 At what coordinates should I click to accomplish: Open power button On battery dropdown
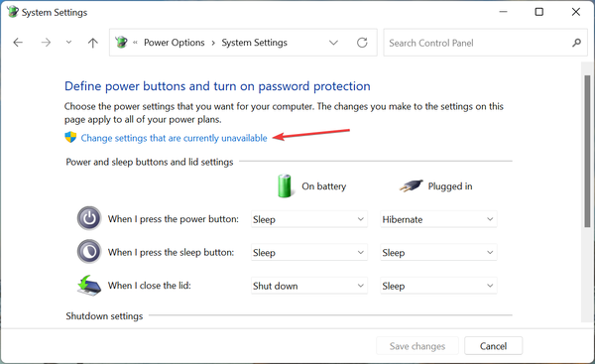[308, 219]
